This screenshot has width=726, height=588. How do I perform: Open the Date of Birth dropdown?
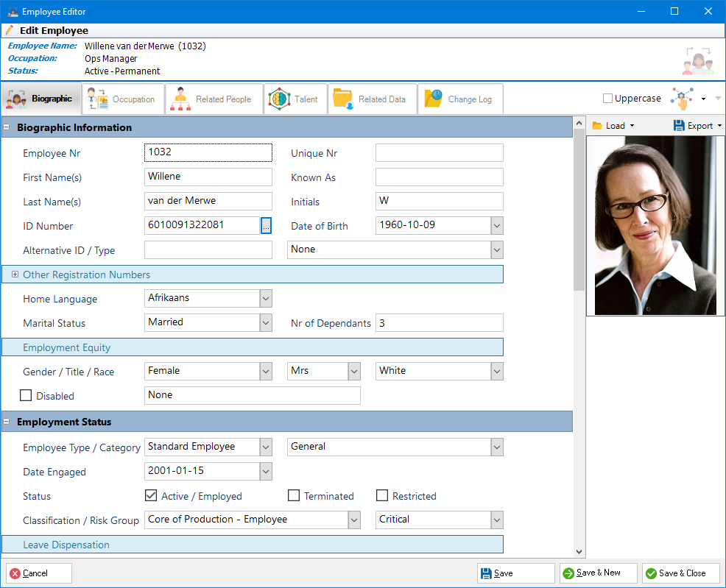(x=497, y=226)
